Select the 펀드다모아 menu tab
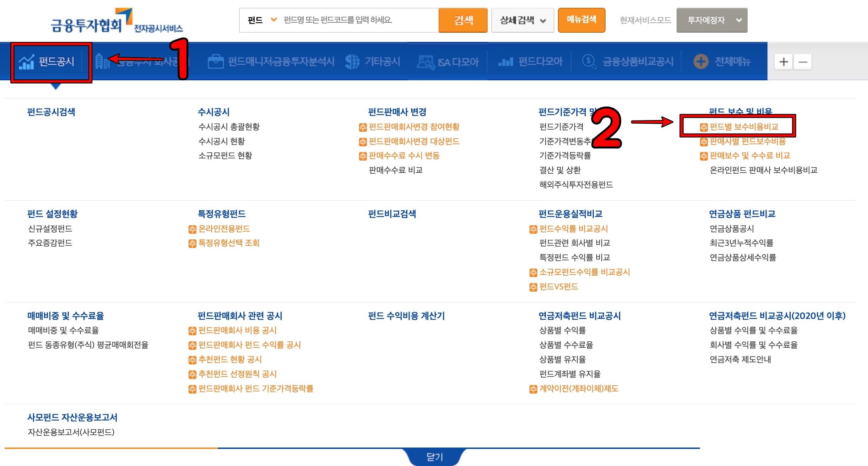 [540, 62]
